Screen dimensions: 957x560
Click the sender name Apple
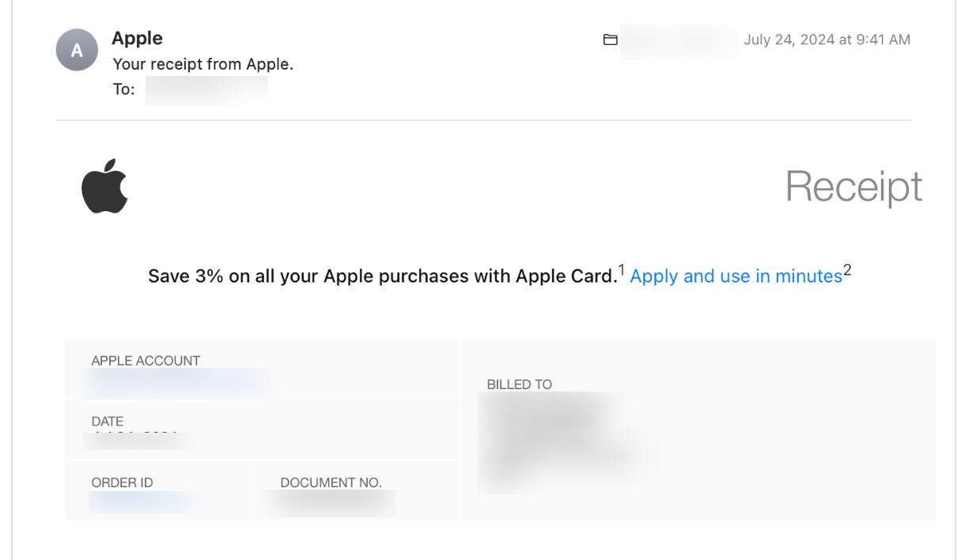tap(137, 38)
